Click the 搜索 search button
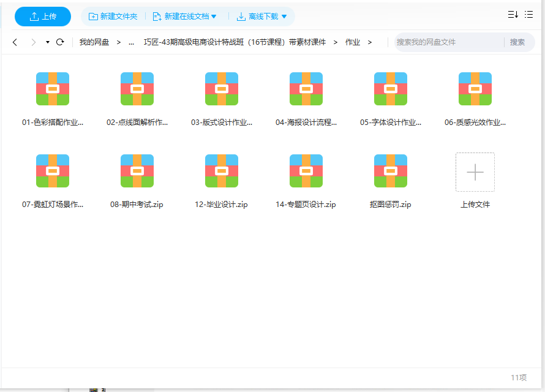The image size is (545, 392). (517, 42)
